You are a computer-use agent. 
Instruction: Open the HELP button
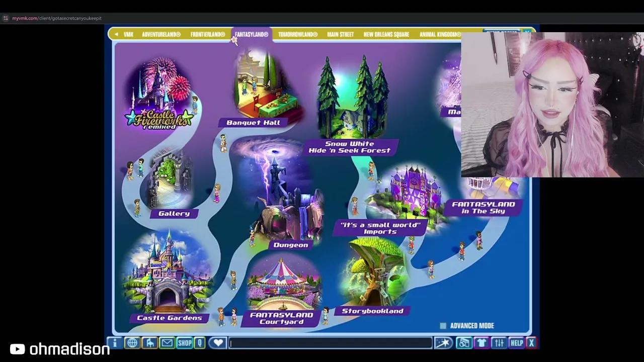point(517,343)
